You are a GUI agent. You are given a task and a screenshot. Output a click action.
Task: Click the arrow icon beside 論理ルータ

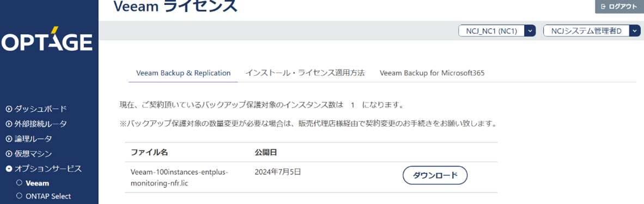tap(9, 139)
